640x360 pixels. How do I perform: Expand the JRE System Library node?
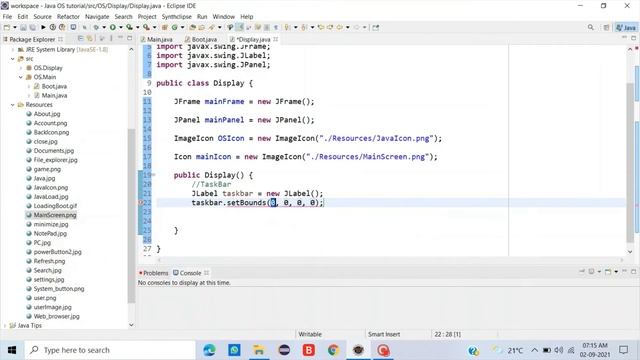[x=13, y=49]
